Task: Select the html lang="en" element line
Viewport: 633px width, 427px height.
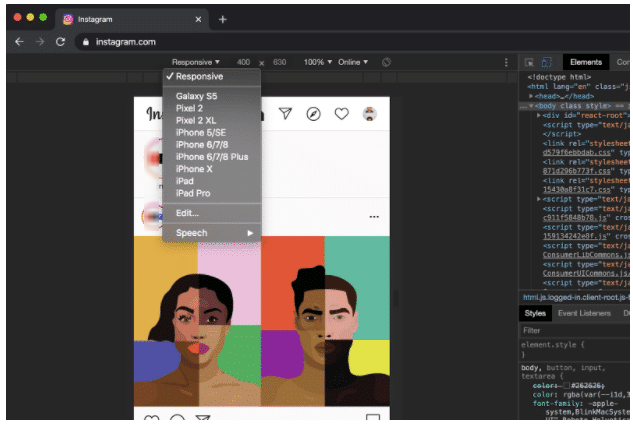Action: tap(578, 87)
